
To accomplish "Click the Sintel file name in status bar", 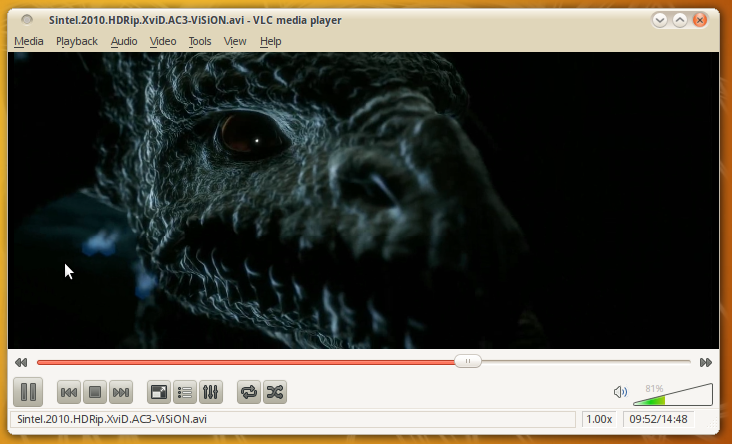I will click(x=112, y=419).
